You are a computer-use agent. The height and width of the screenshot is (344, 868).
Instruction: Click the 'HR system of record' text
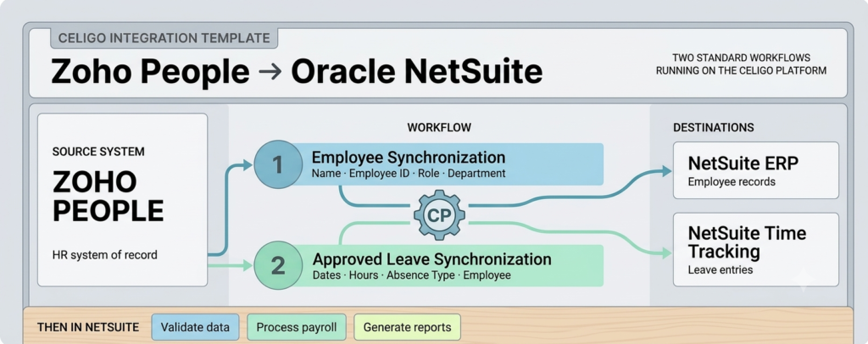coord(104,255)
